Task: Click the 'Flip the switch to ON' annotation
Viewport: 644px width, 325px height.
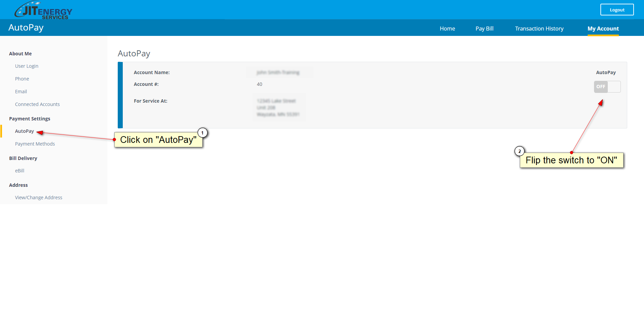Action: click(x=571, y=160)
